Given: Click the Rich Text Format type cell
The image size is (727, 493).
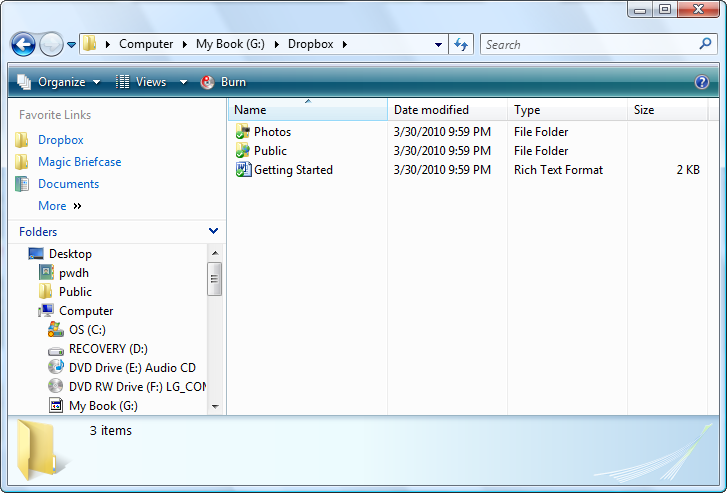Looking at the screenshot, I should point(558,170).
